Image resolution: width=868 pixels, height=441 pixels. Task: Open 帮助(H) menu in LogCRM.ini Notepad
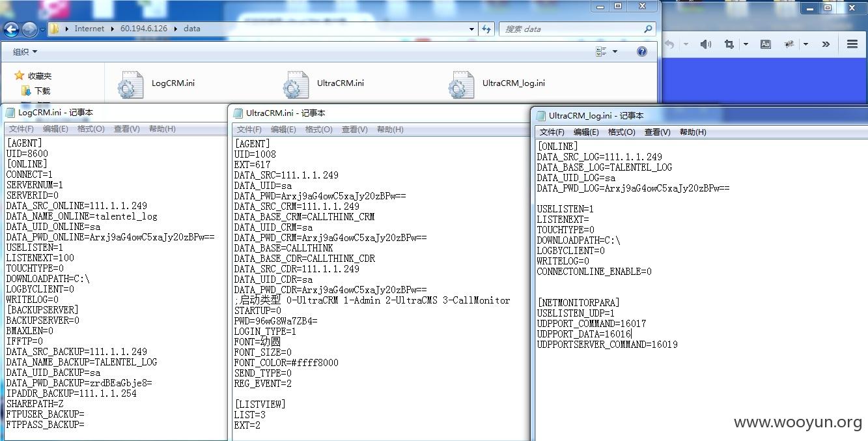162,129
